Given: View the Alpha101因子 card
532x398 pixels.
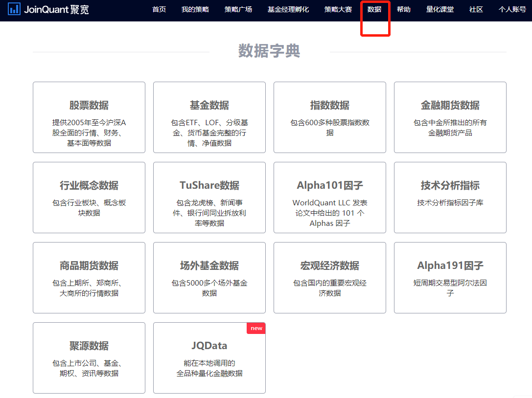Looking at the screenshot, I should coord(330,198).
